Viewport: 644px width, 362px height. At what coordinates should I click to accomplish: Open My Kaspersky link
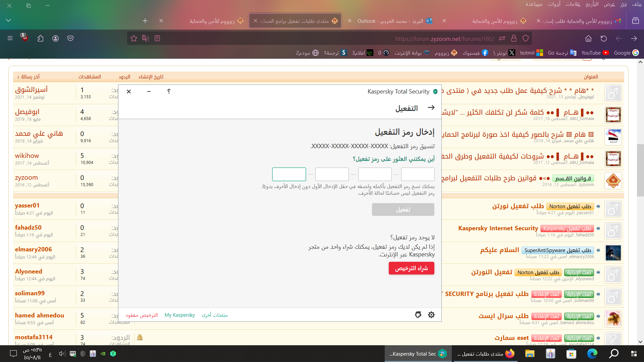click(x=179, y=315)
